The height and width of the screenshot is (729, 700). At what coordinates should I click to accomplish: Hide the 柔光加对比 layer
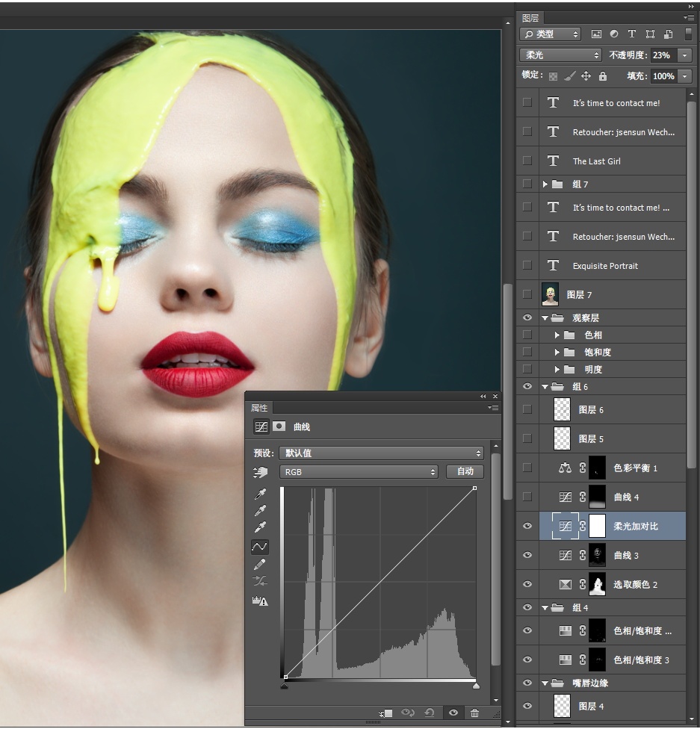[x=527, y=526]
